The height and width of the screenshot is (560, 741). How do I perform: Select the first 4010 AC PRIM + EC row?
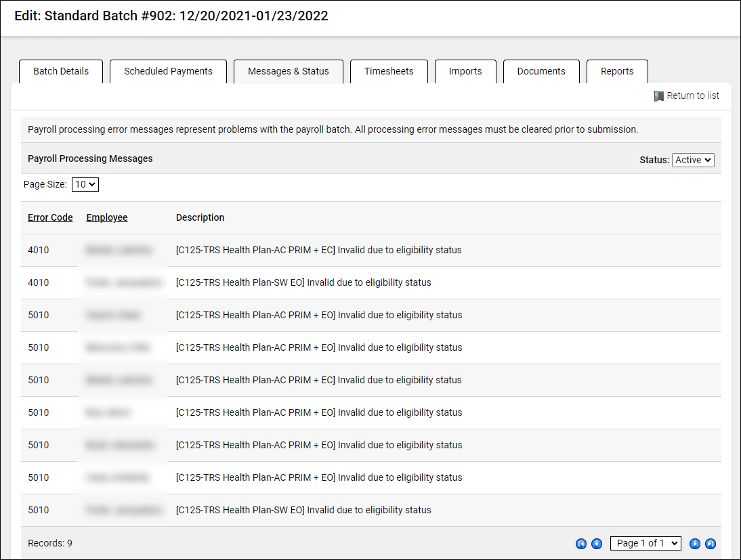pos(318,250)
